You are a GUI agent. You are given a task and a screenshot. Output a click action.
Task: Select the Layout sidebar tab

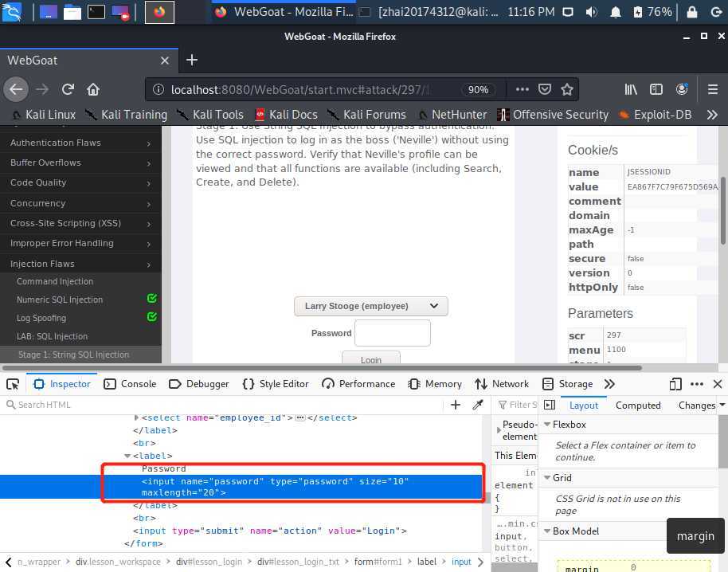[584, 405]
